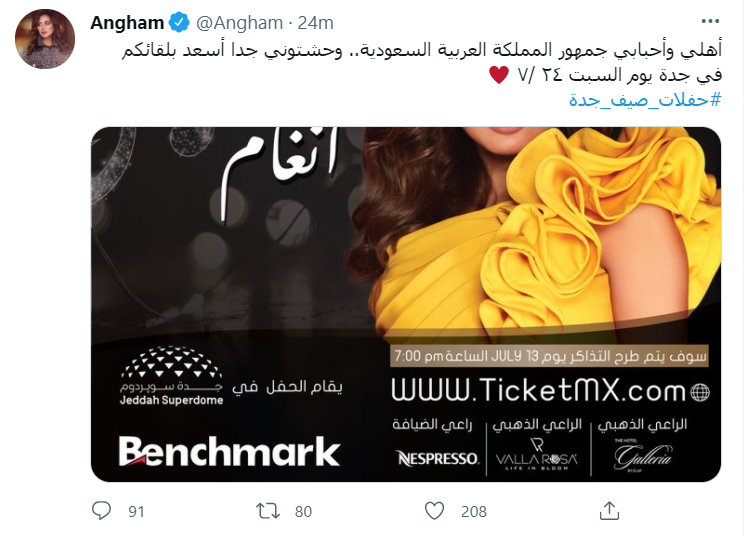Click the 208 likes count
Screen dimensions: 755x536
tap(474, 511)
